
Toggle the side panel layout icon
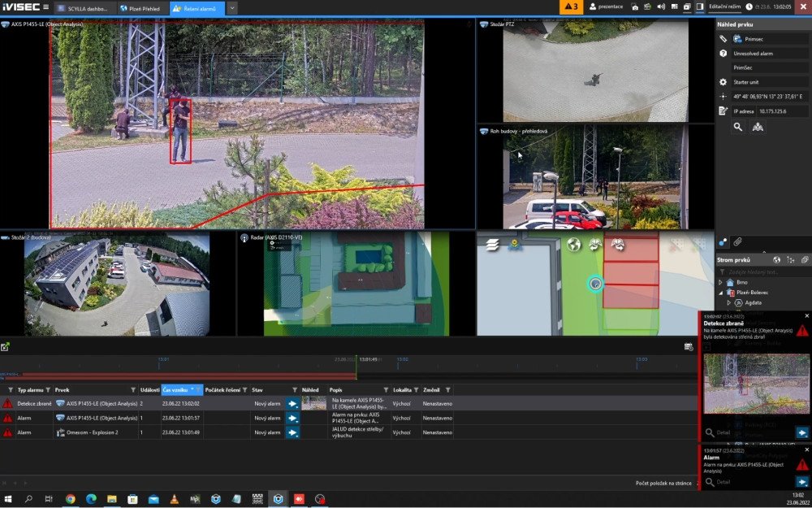[699, 7]
